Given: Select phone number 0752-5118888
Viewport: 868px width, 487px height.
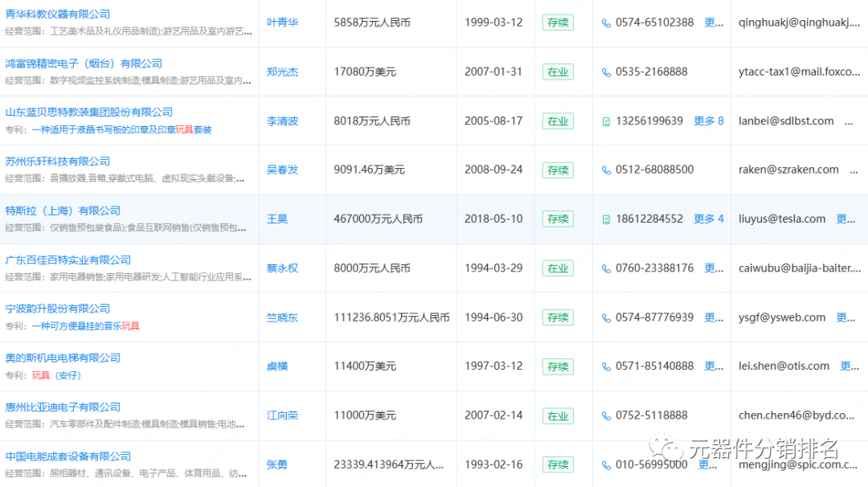Looking at the screenshot, I should click(651, 415).
